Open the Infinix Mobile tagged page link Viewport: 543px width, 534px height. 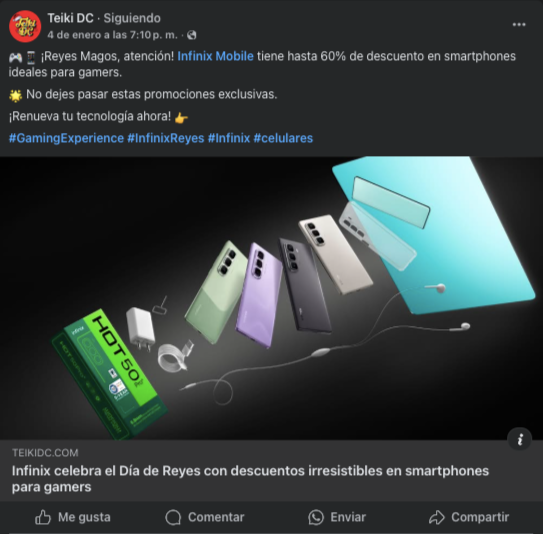(215, 56)
